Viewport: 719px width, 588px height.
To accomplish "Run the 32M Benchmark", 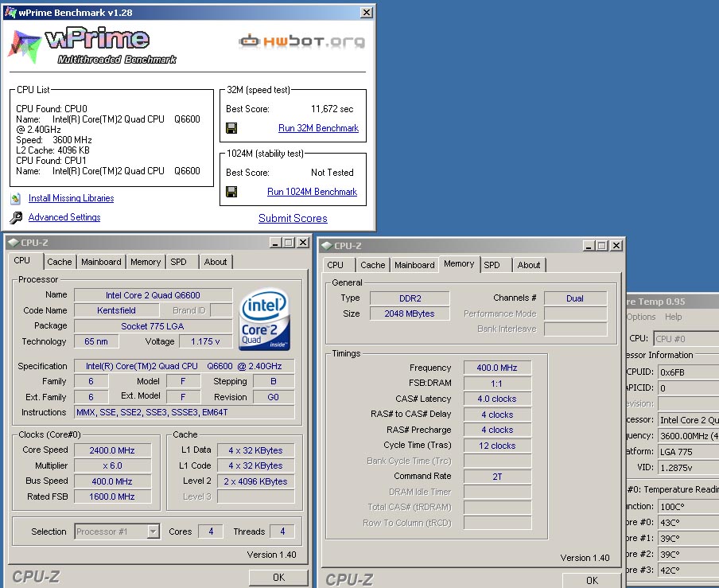I will coord(318,128).
